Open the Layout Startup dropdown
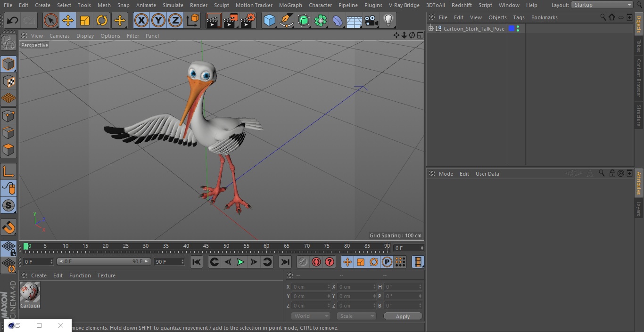644x332 pixels. 602,5
